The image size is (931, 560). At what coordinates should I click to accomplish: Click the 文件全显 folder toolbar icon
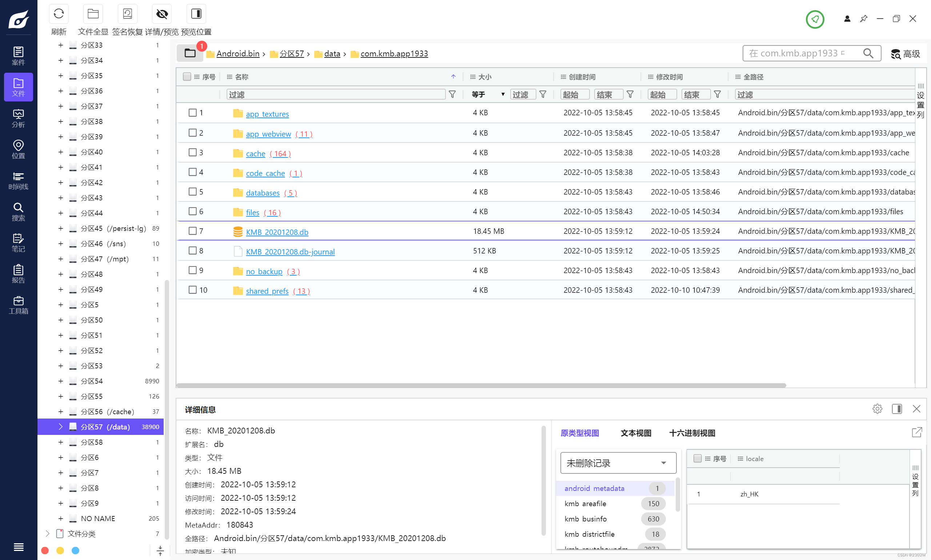pos(93,14)
